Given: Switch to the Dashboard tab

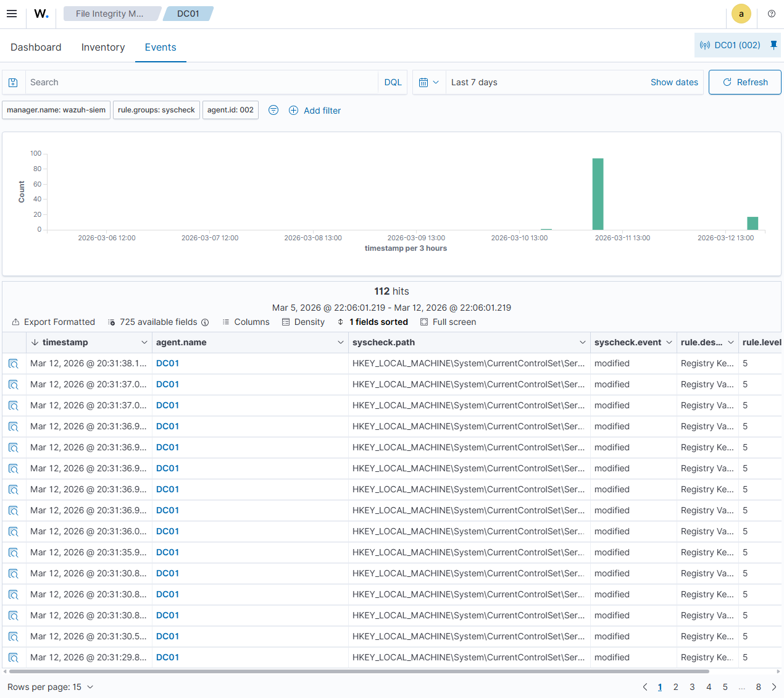Looking at the screenshot, I should point(36,47).
